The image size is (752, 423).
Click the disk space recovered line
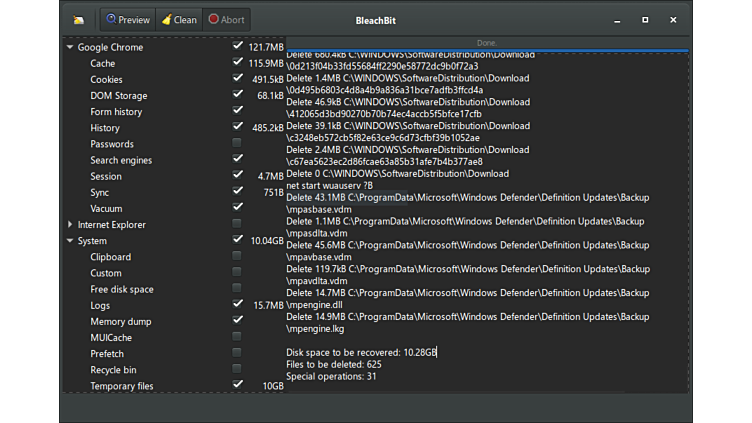pos(361,352)
